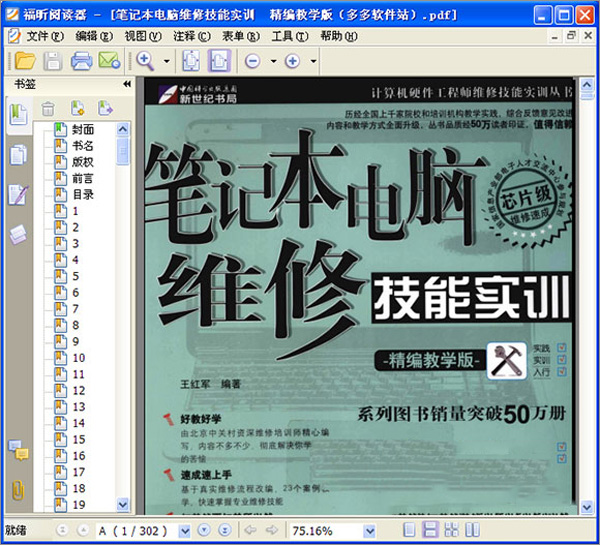Select bookmark 19 in the list
This screenshot has width=600, height=545.
[x=79, y=504]
